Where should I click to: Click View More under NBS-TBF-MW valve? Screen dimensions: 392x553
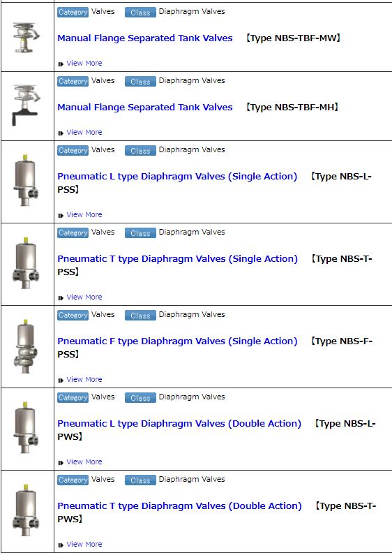(x=84, y=63)
